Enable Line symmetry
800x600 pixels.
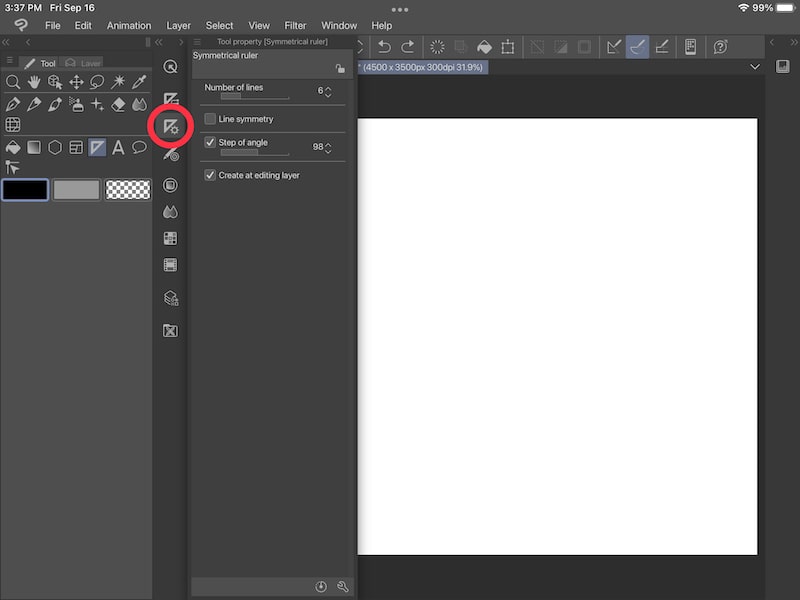[x=210, y=119]
